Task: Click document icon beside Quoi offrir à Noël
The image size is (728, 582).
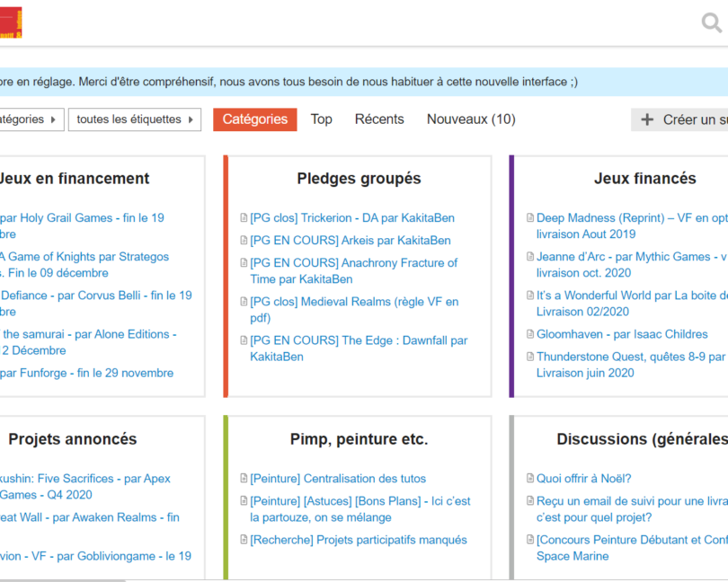Action: 530,479
